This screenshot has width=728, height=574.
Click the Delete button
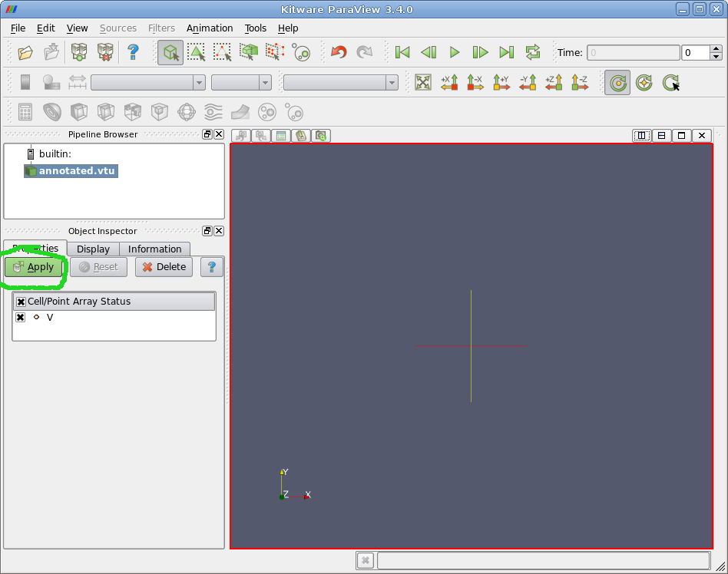tap(164, 267)
